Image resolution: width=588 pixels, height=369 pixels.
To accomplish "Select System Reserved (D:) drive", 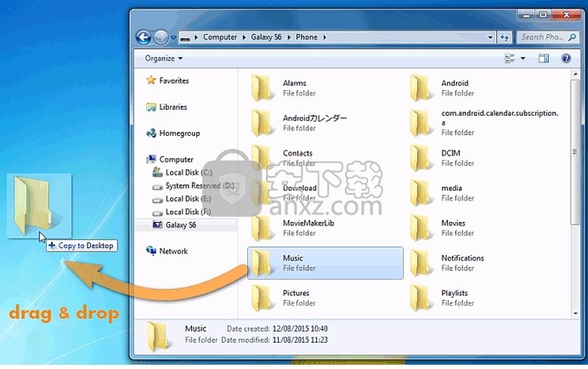I will [200, 185].
